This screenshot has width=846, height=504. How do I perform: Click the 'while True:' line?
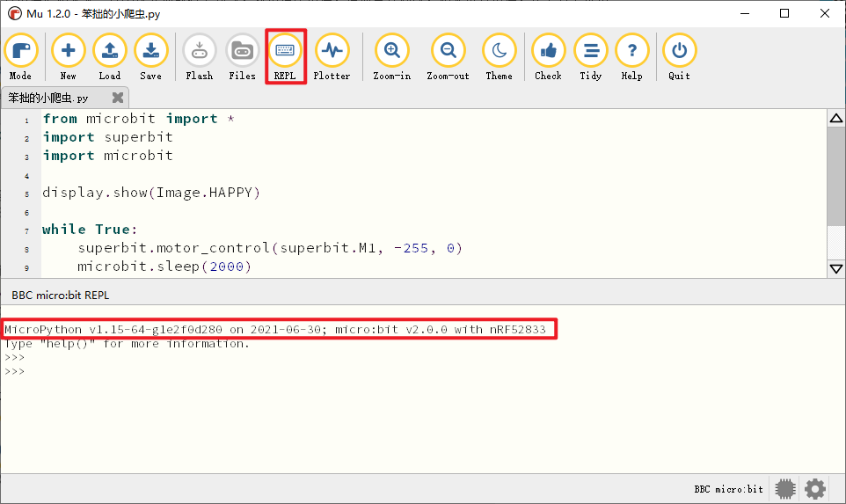pos(90,230)
